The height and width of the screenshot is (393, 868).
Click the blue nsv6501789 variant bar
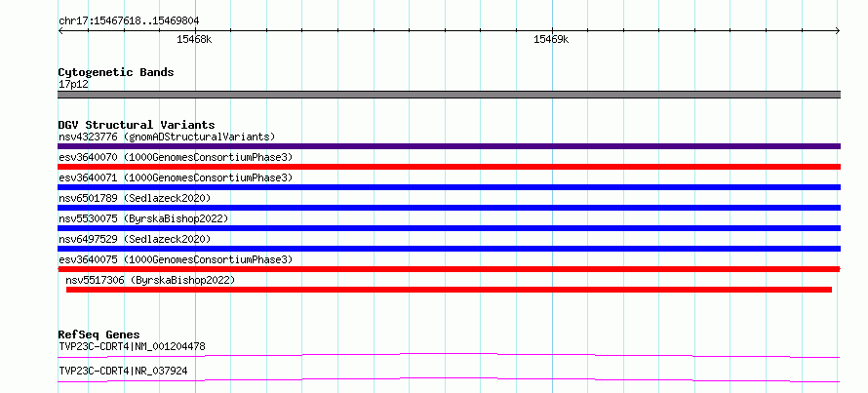pos(449,208)
